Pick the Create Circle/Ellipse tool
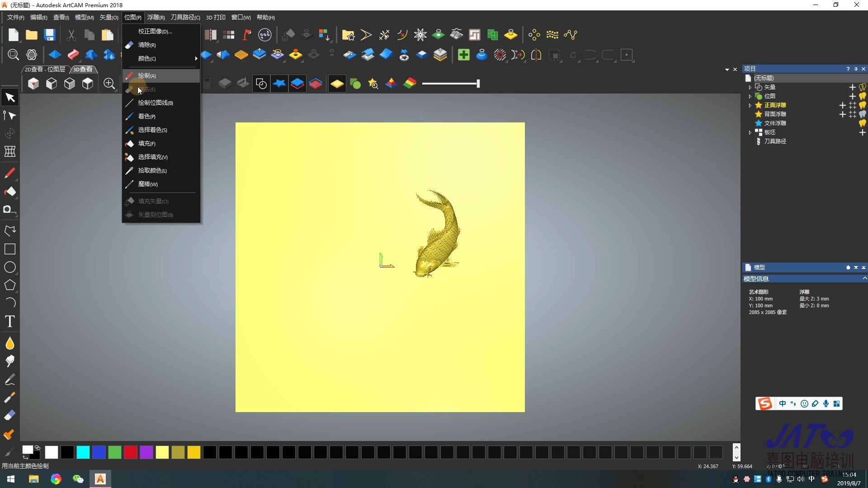Viewport: 868px width, 488px height. point(10,267)
